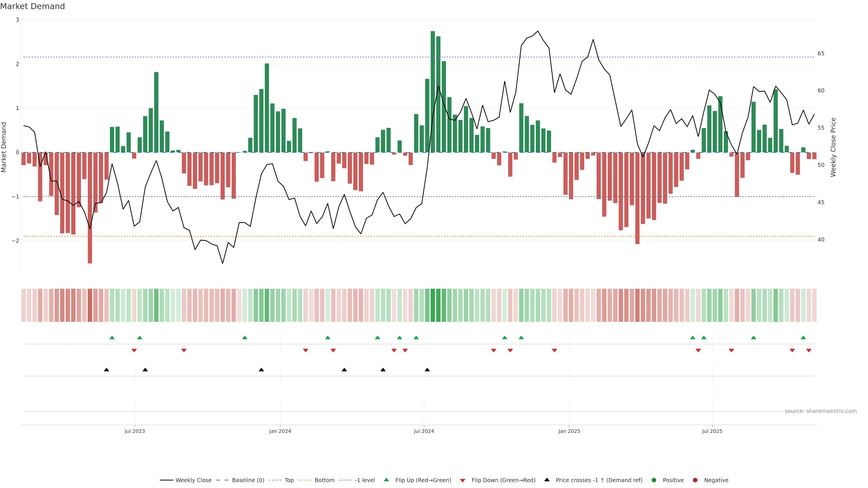Click the source: sharemaestro.com text
Image resolution: width=868 pixels, height=488 pixels.
pos(821,411)
